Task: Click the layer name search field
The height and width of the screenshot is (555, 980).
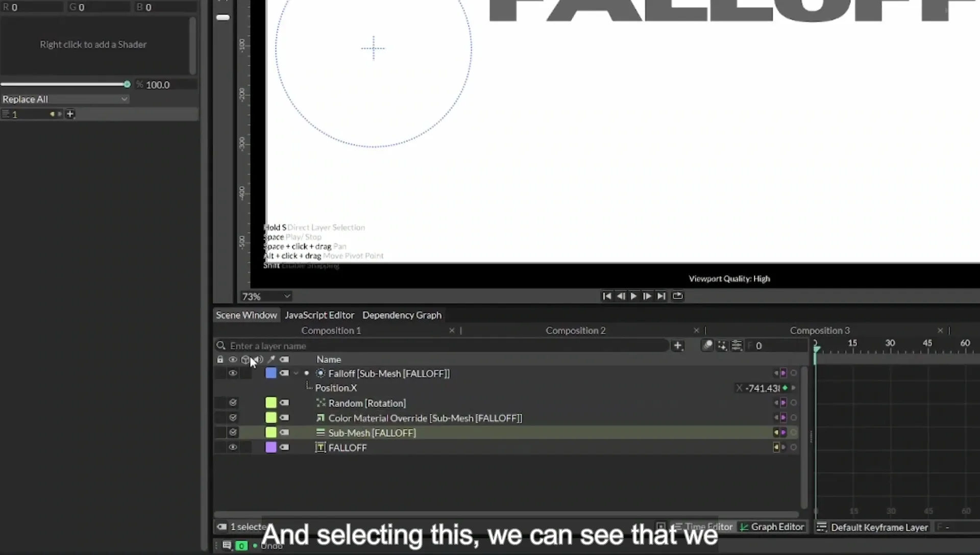Action: click(x=442, y=346)
